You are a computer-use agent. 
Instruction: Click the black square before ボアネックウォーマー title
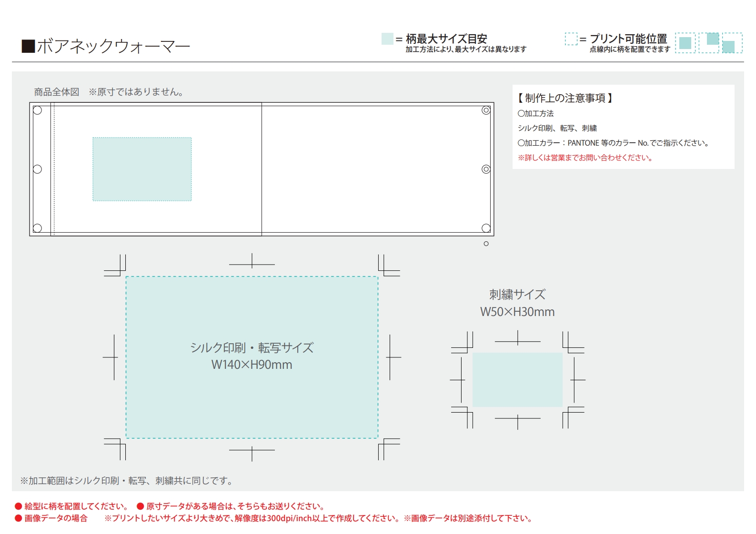click(x=28, y=46)
